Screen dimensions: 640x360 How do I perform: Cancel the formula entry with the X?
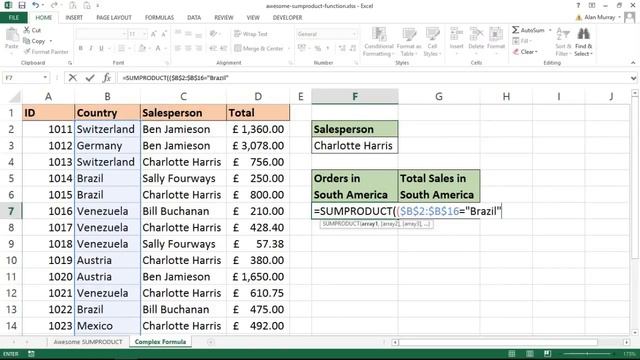pos(73,78)
